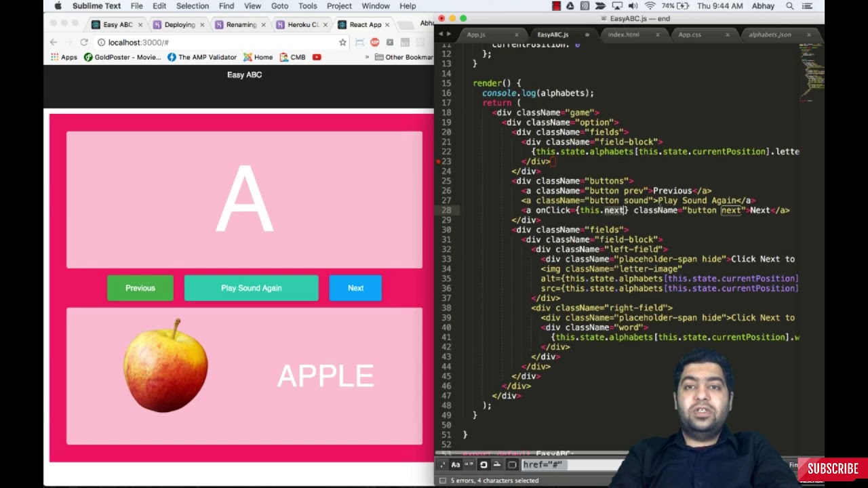Toggle in-selection search option in find bar

click(x=497, y=465)
